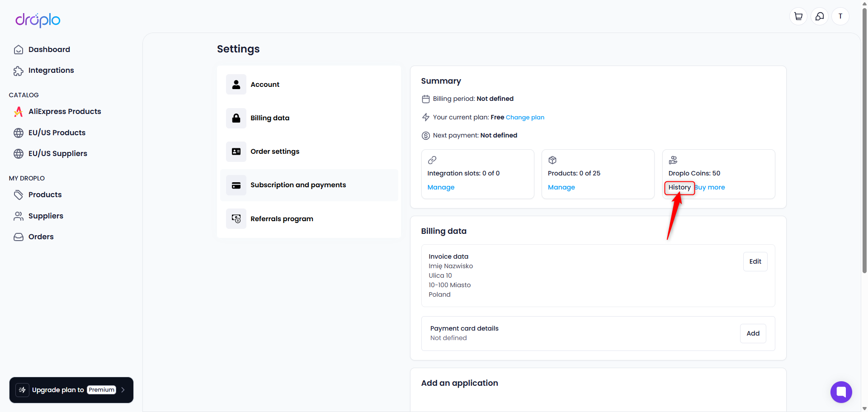Open Droplo Coins History
This screenshot has height=412, width=868.
679,187
